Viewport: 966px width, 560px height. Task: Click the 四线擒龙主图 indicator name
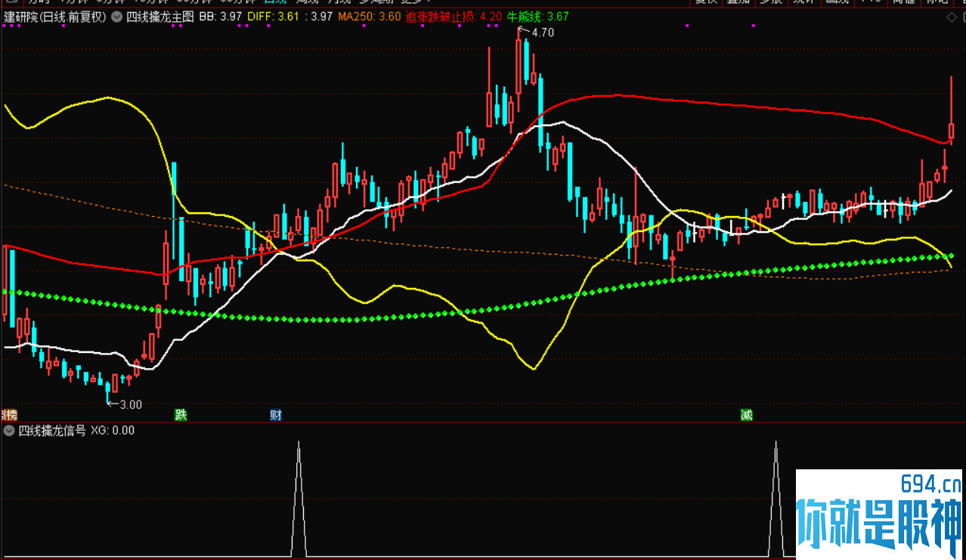(159, 17)
